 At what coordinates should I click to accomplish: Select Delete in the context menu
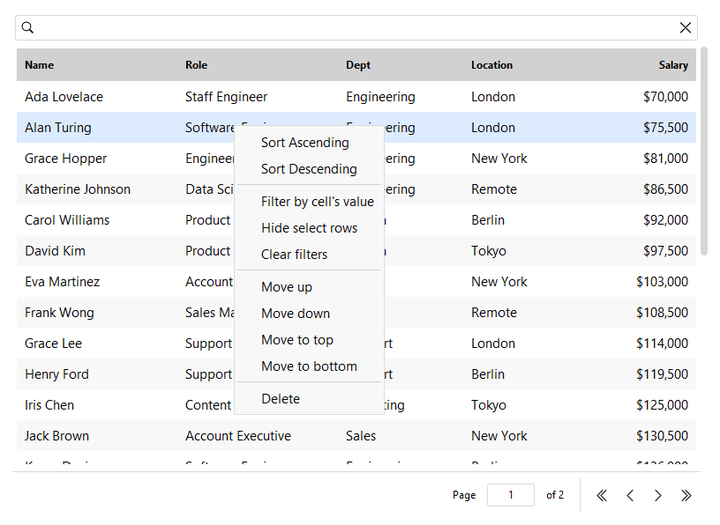[309, 399]
